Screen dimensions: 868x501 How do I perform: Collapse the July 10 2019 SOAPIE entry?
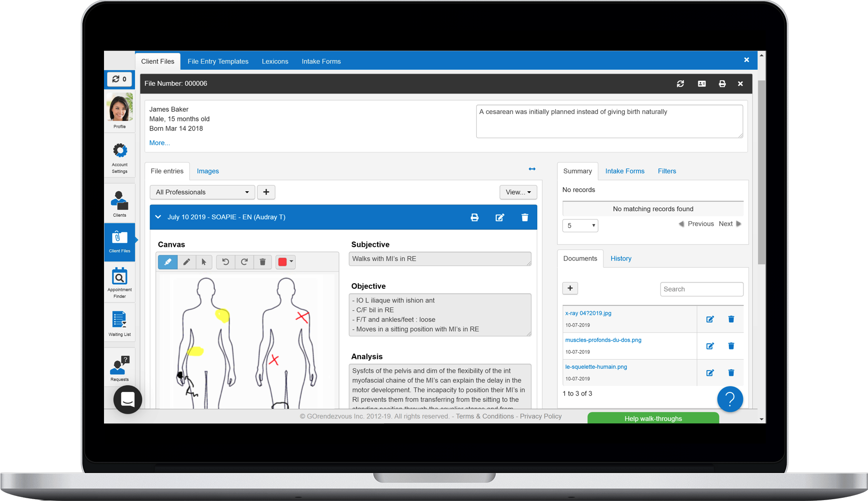tap(158, 217)
